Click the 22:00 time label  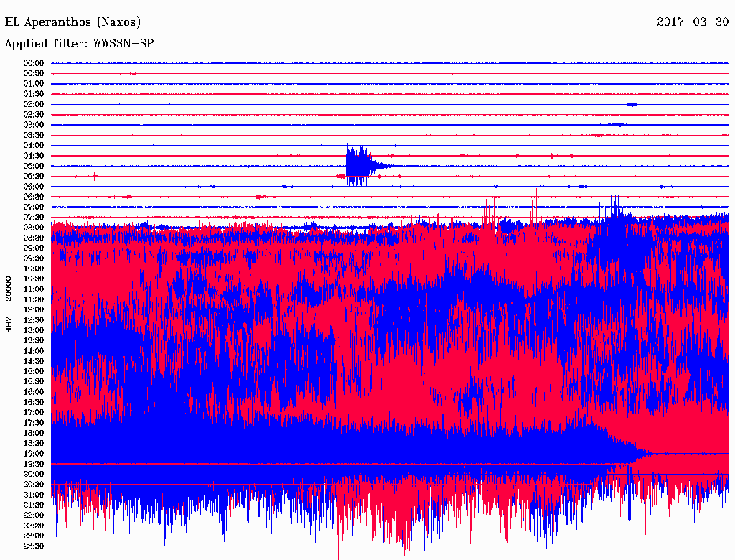click(34, 515)
